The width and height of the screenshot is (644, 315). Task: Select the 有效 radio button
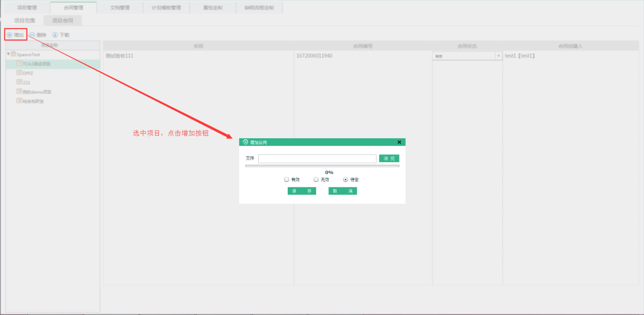[287, 179]
